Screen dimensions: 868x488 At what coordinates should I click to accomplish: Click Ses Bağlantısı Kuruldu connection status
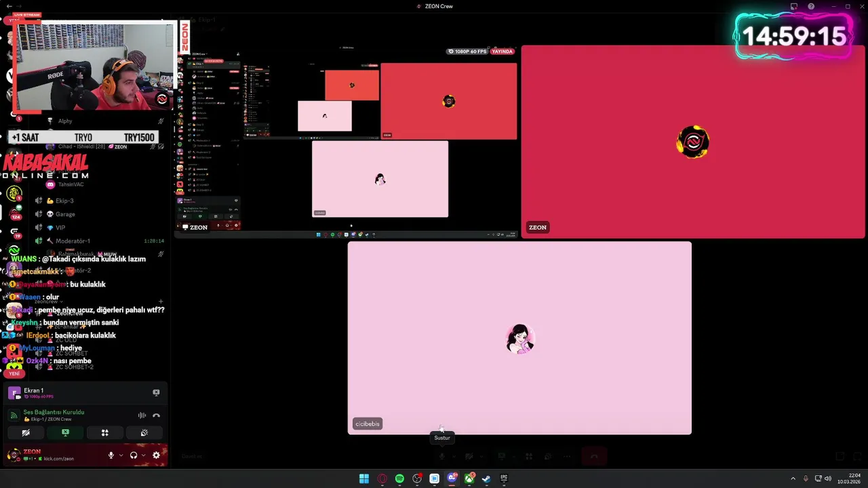tap(54, 412)
